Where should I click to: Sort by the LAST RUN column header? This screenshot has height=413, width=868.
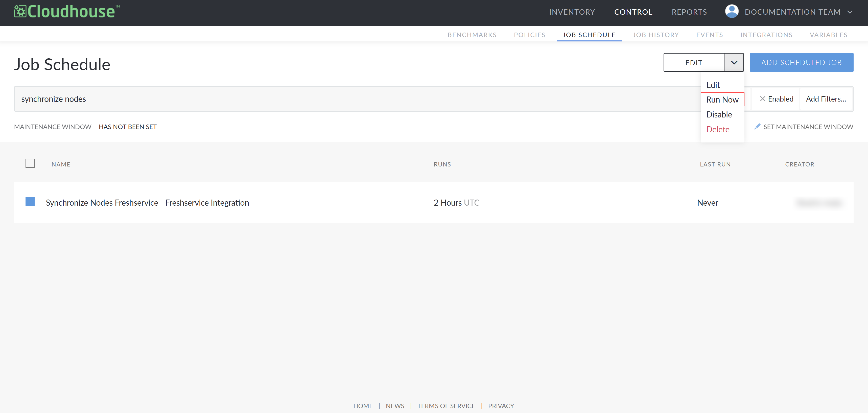click(x=715, y=164)
